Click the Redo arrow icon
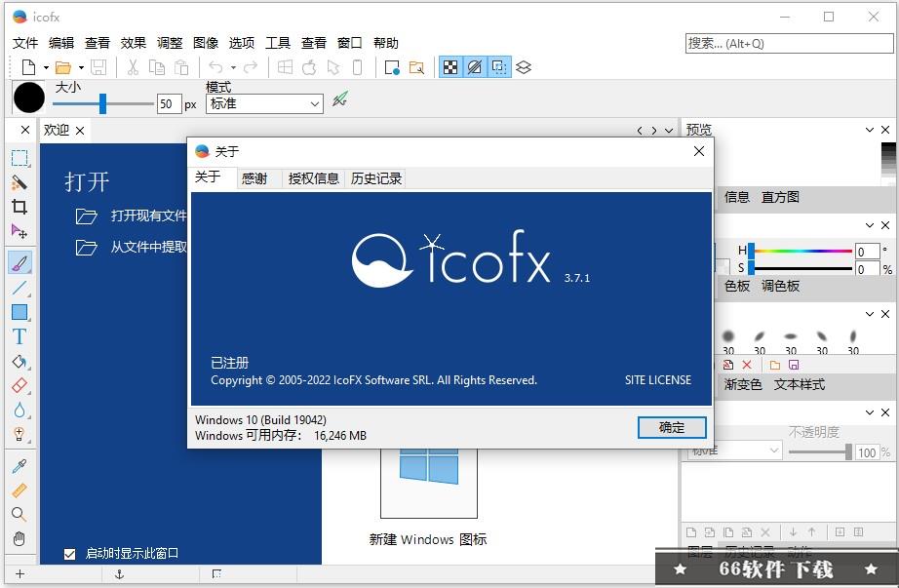This screenshot has width=899, height=588. click(251, 67)
